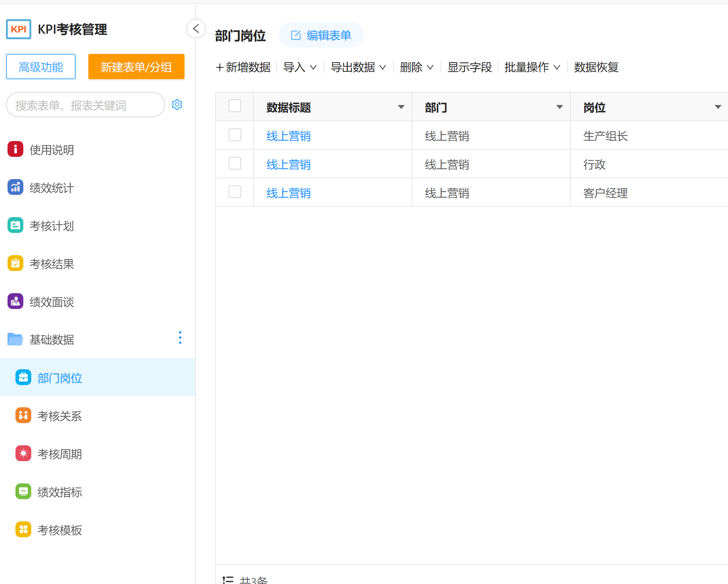This screenshot has width=728, height=584.
Task: Expand the 导入 dropdown
Action: coord(300,67)
